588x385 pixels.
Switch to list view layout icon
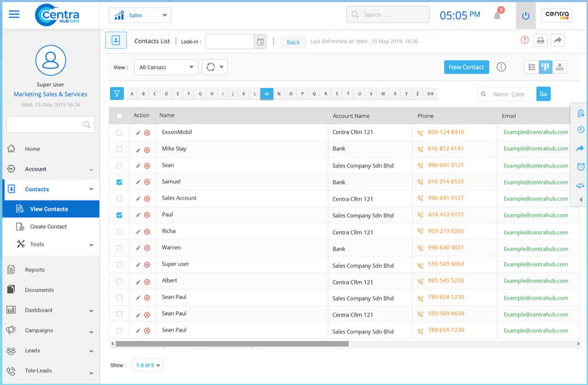point(532,67)
